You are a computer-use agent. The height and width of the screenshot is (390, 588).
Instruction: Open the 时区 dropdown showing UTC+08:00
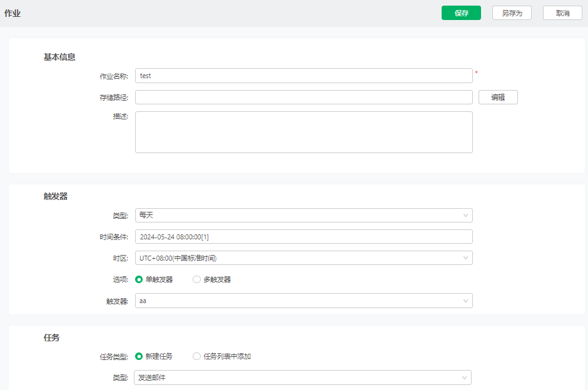pos(304,258)
